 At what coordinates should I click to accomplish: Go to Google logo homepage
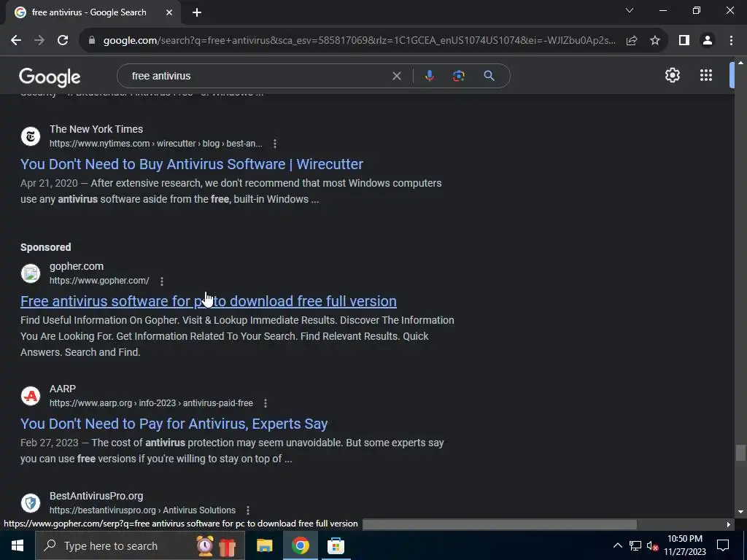(x=50, y=77)
